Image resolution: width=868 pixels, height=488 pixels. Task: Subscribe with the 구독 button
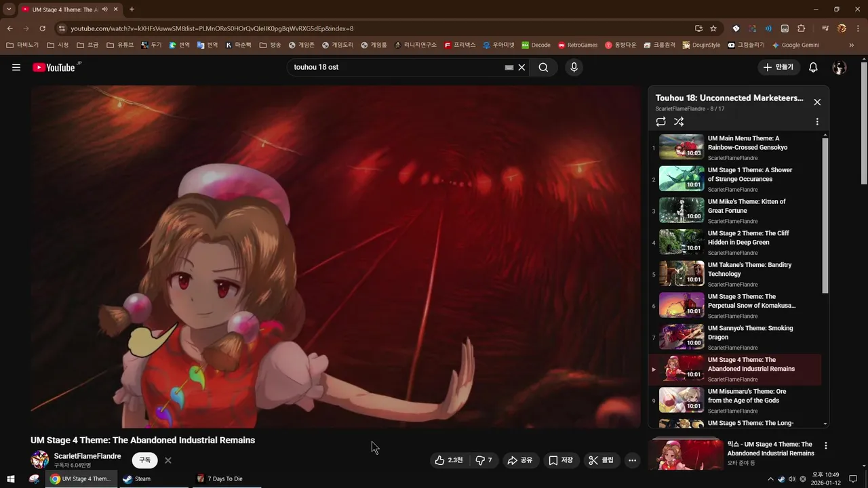coord(145,460)
